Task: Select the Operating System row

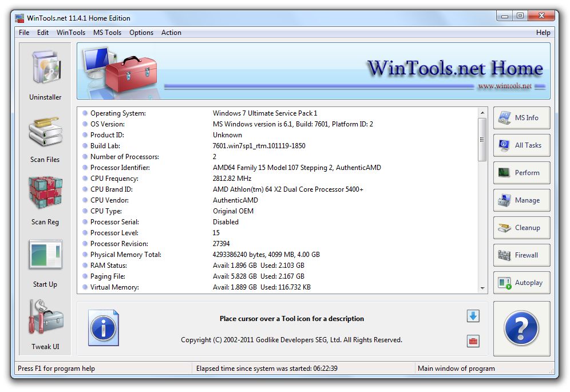Action: (278, 113)
